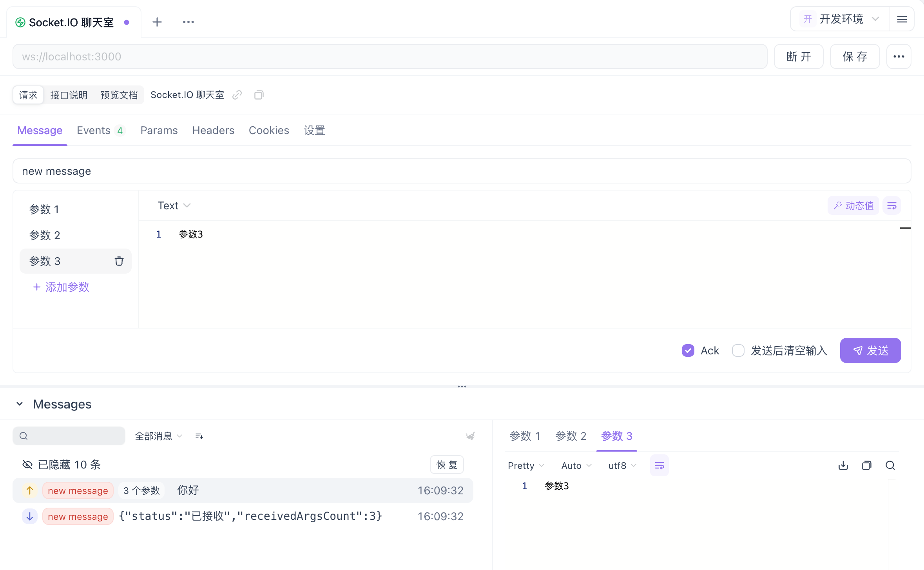Select 参数 1 in the argument list
This screenshot has width=924, height=570.
click(76, 209)
